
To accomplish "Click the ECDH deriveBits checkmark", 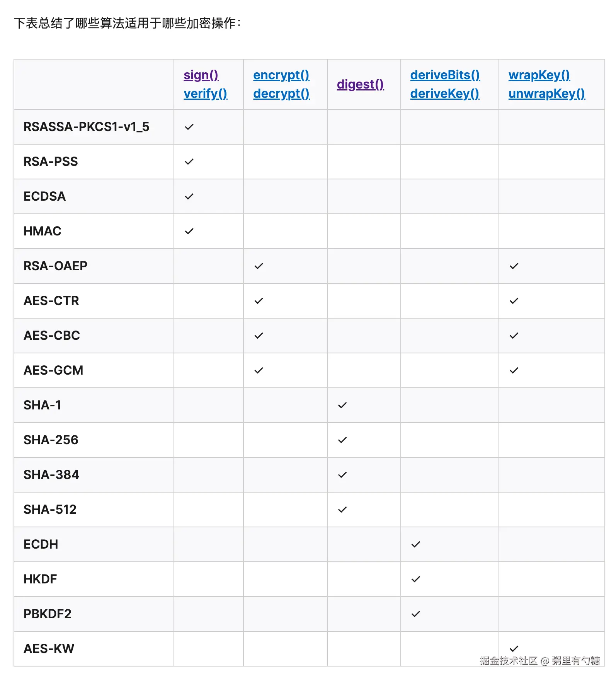I will point(415,544).
